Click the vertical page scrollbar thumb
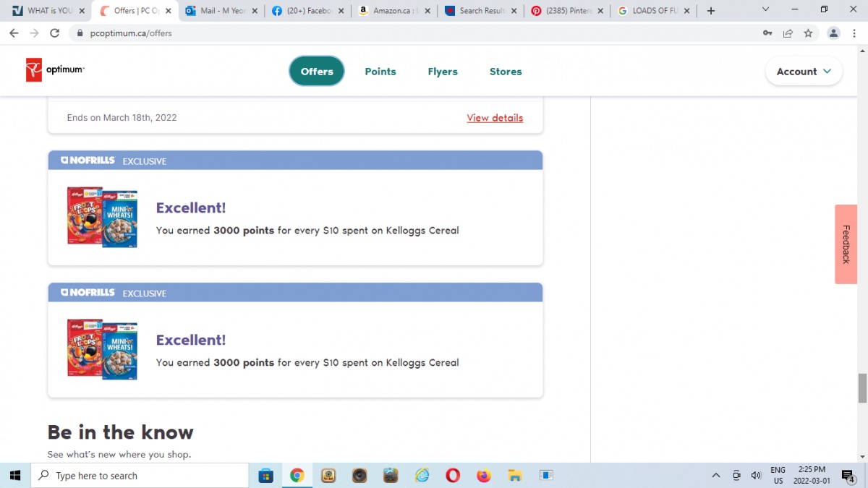The image size is (868, 488). coord(862,388)
